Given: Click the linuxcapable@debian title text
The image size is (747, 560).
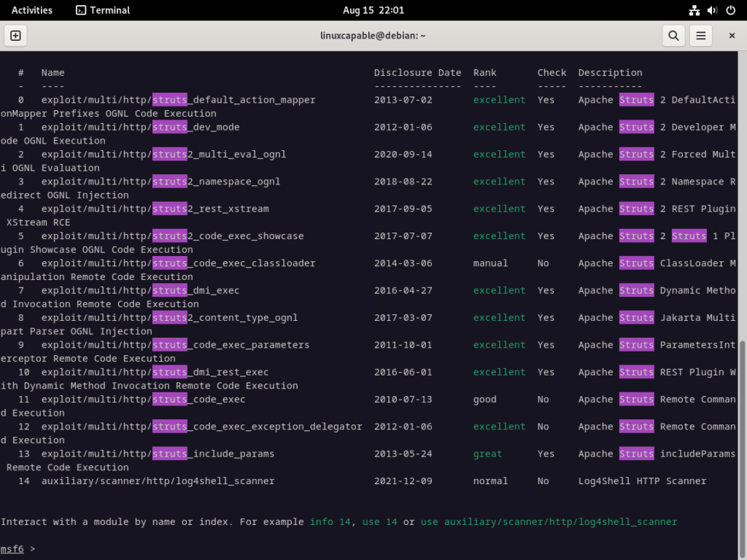Looking at the screenshot, I should pyautogui.click(x=373, y=36).
